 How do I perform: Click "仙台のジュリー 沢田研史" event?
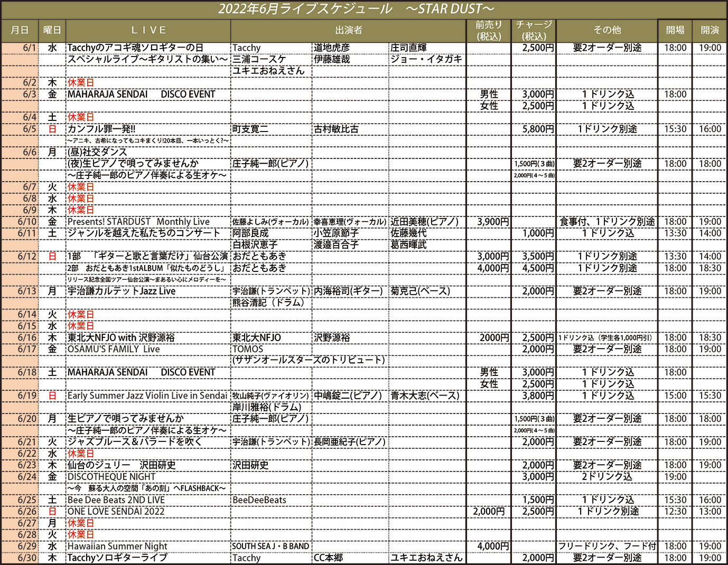pyautogui.click(x=122, y=465)
